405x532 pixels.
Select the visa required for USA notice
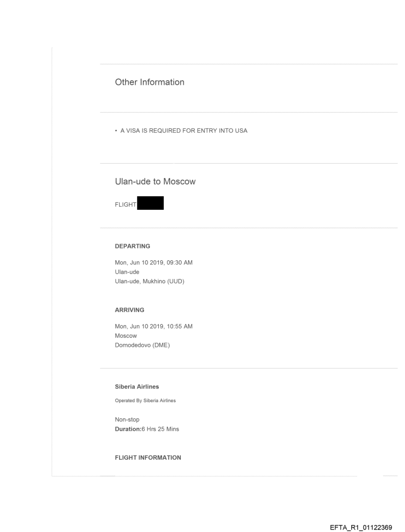181,131
